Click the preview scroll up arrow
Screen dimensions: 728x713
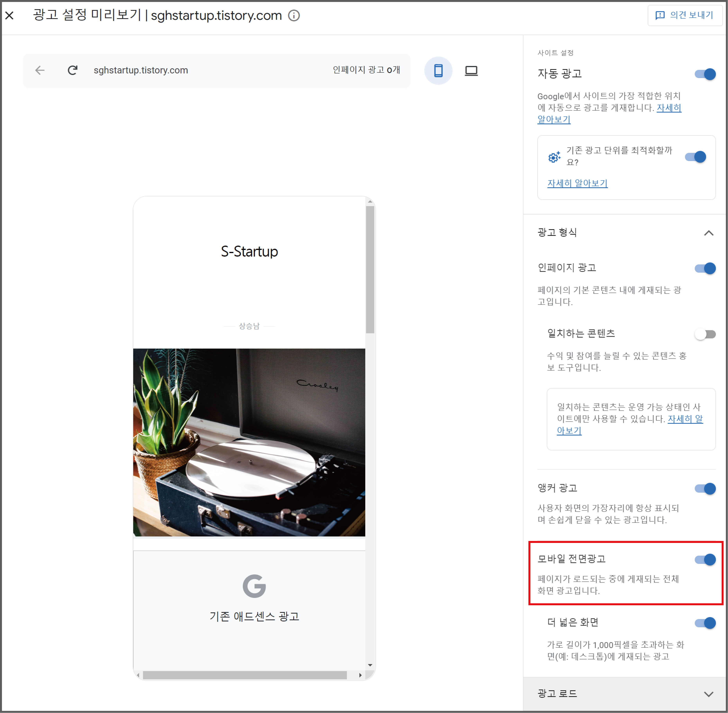pos(370,201)
